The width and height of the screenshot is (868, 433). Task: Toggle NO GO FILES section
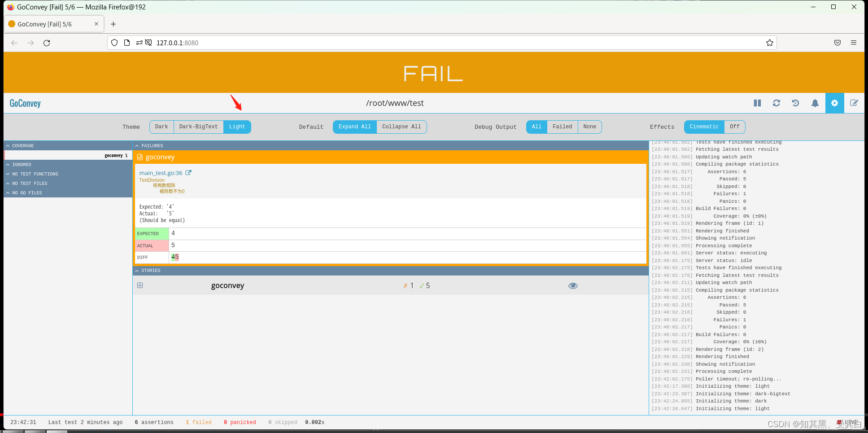(x=68, y=193)
